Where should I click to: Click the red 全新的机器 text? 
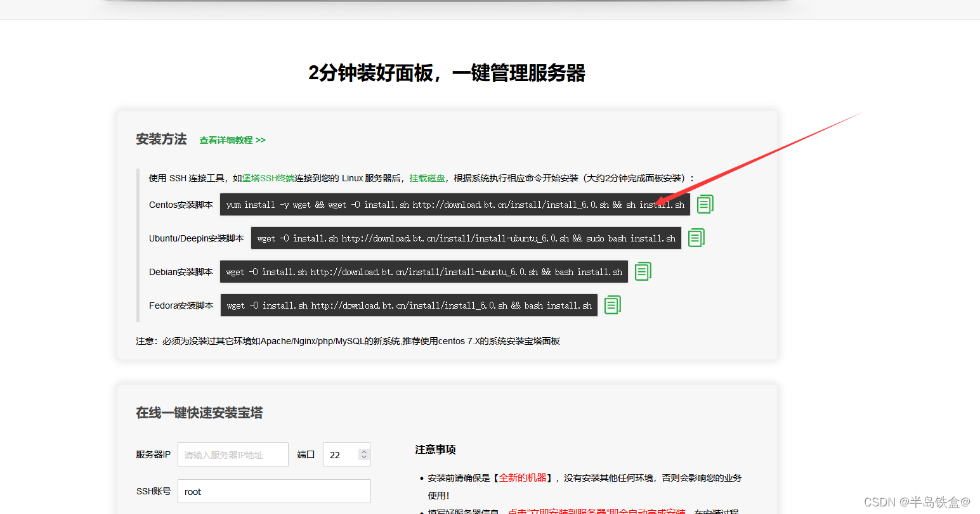(x=523, y=478)
